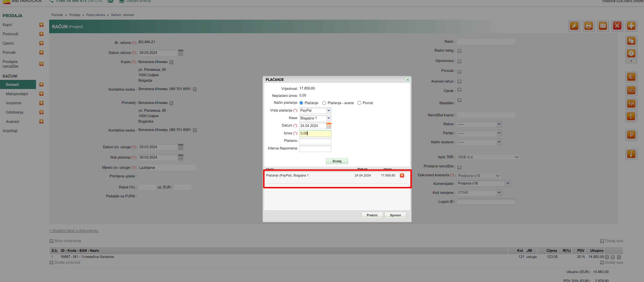Click the Dodaj button
The width and height of the screenshot is (644, 282).
[337, 161]
